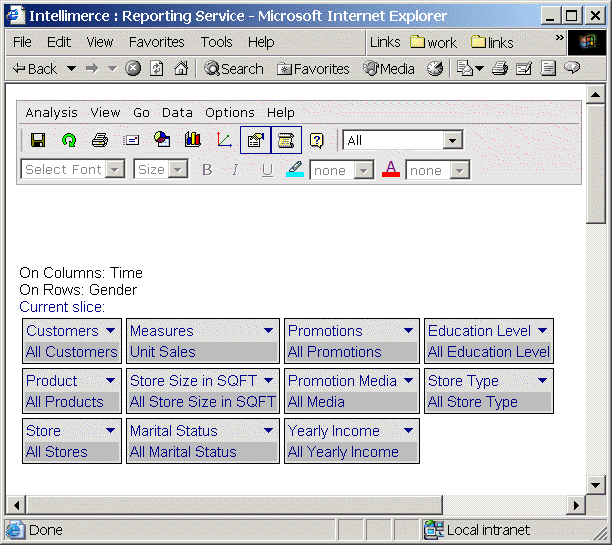Open the links folder in Links bar
The image size is (612, 545).
(x=492, y=42)
